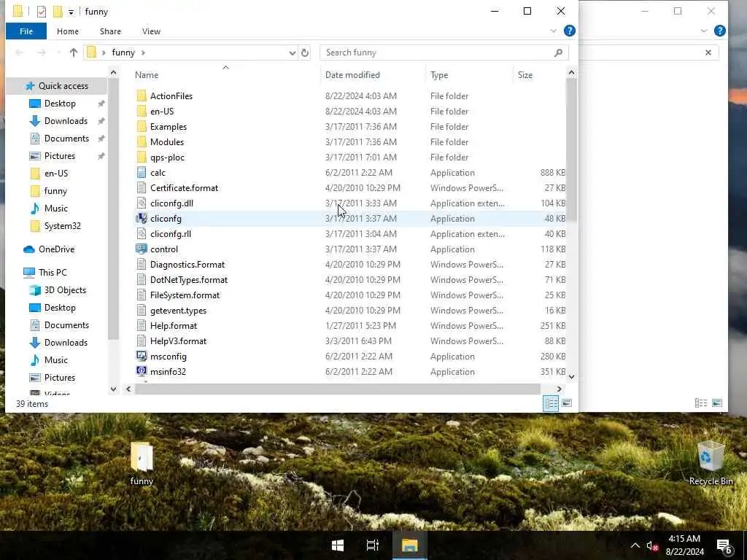Viewport: 747px width, 560px height.
Task: Click the chevron after funny in address bar
Action: (x=144, y=52)
